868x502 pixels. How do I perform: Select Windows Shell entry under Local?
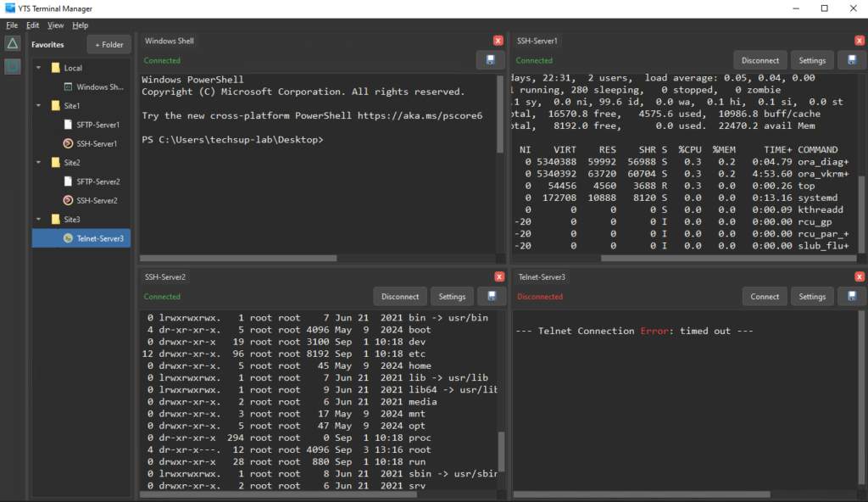click(x=98, y=86)
